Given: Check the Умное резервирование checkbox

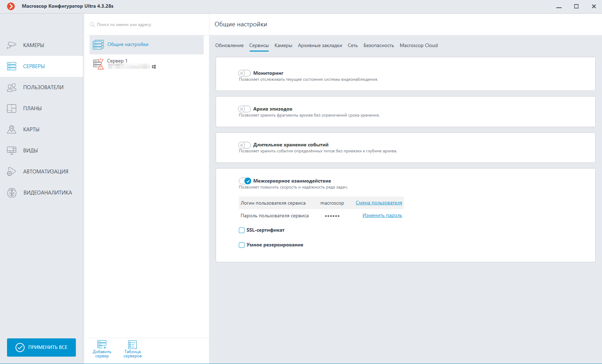Looking at the screenshot, I should 242,245.
